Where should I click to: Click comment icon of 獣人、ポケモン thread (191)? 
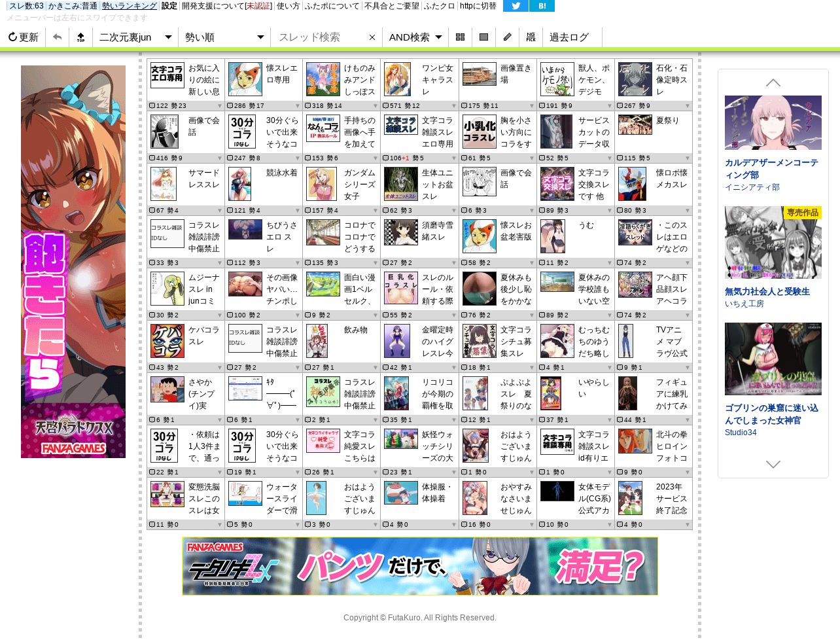click(x=542, y=106)
